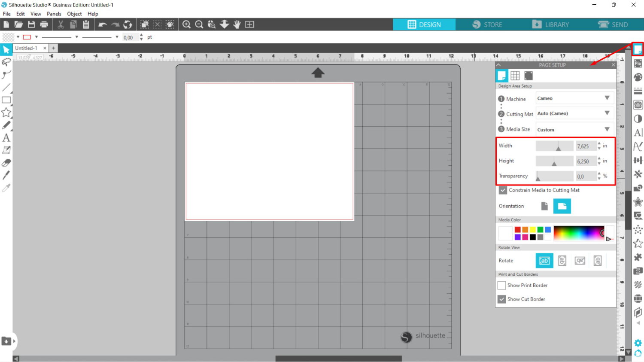
Task: Select the Eraser tool
Action: [6, 163]
